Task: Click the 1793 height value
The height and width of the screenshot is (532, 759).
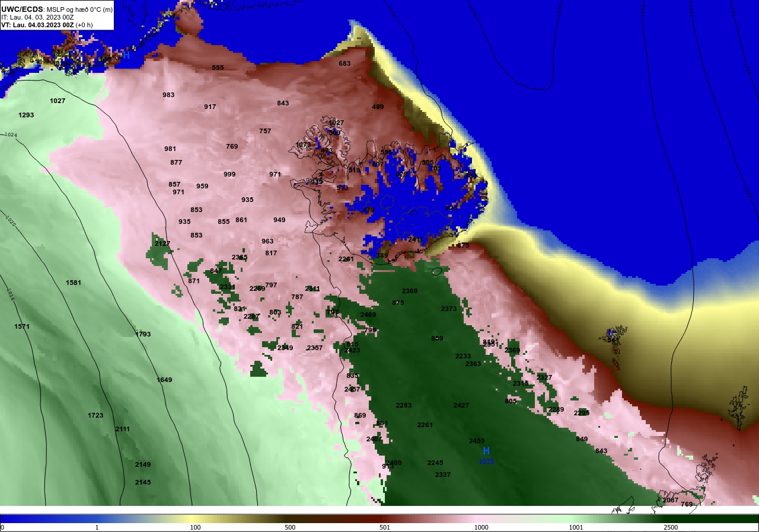Action: point(143,334)
